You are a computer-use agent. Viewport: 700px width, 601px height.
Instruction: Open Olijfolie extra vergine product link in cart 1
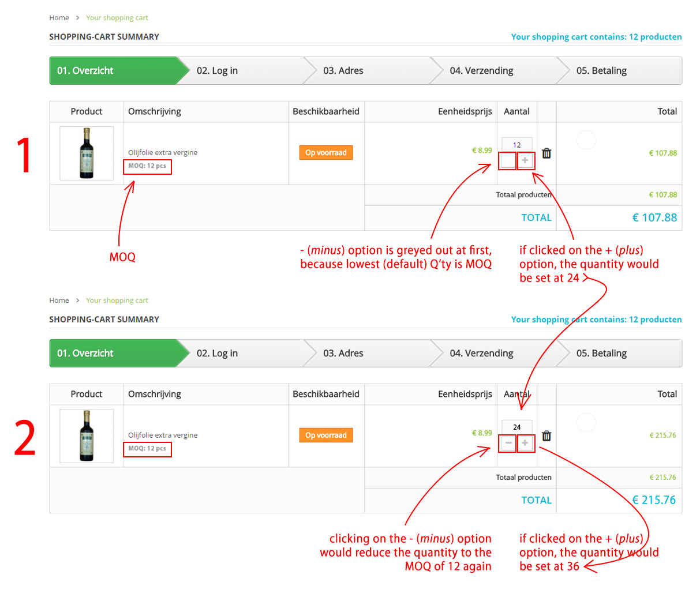tap(163, 153)
